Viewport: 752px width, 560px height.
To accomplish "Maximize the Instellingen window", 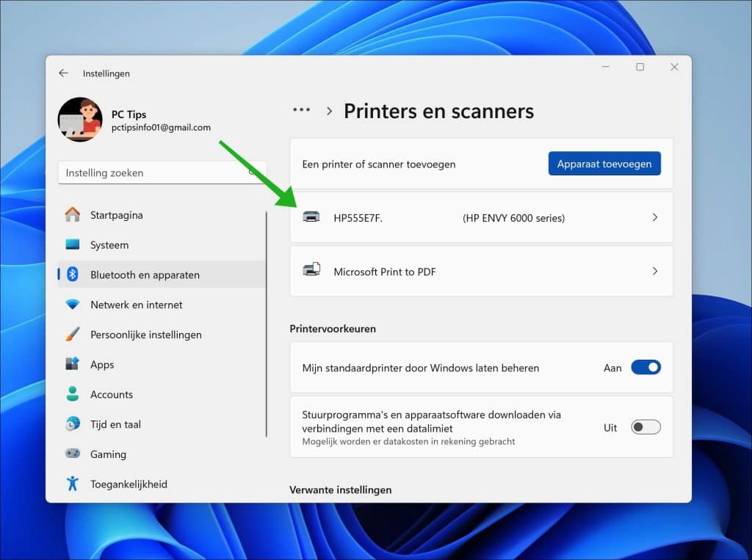I will [x=640, y=67].
